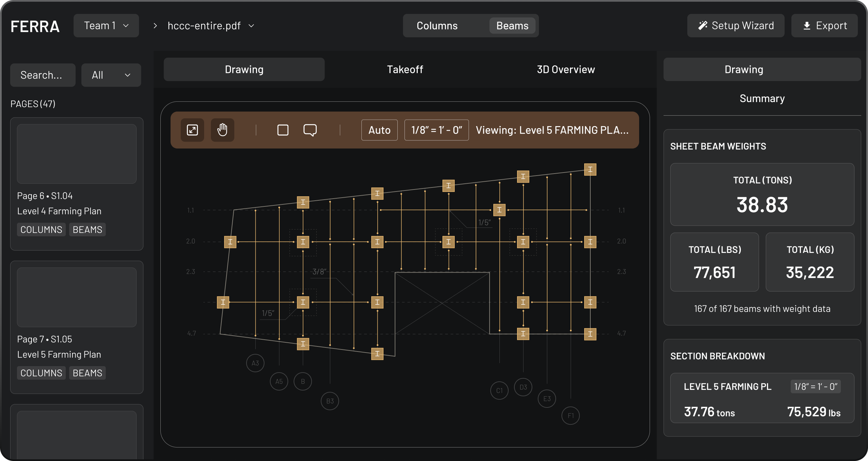Open the Summary section in right panel
868x461 pixels.
pyautogui.click(x=762, y=99)
